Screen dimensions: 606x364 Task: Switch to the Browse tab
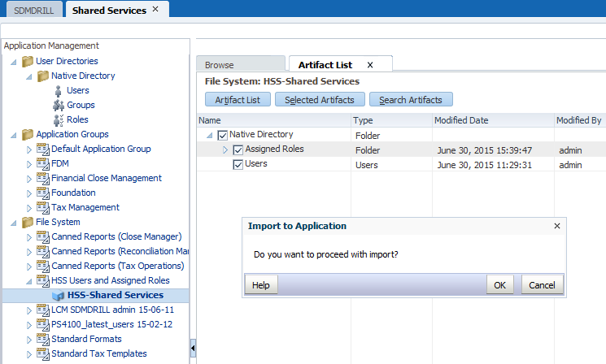219,65
